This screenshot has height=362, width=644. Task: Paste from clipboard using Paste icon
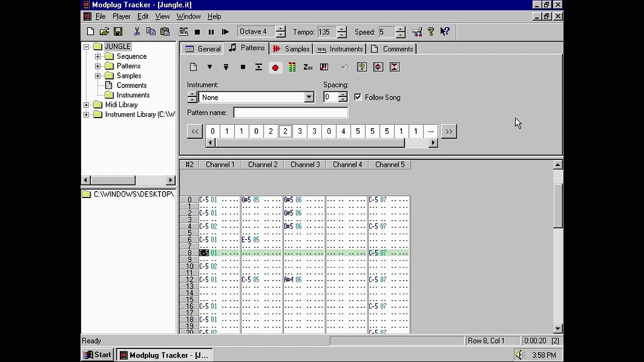[x=165, y=32]
